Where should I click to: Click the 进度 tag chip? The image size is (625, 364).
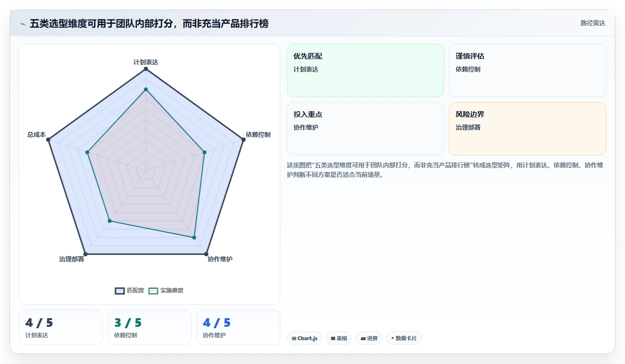(x=369, y=338)
